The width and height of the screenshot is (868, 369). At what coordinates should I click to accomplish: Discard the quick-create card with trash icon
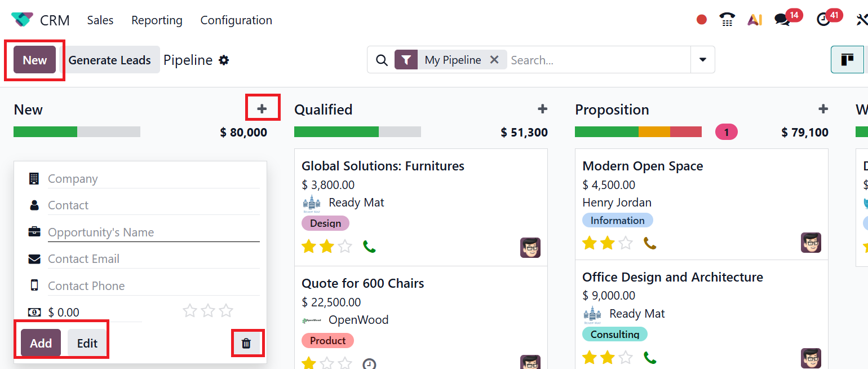(246, 343)
